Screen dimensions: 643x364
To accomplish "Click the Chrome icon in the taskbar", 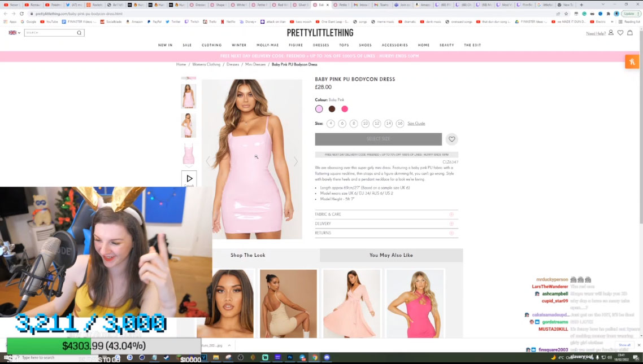I will point(315,357).
